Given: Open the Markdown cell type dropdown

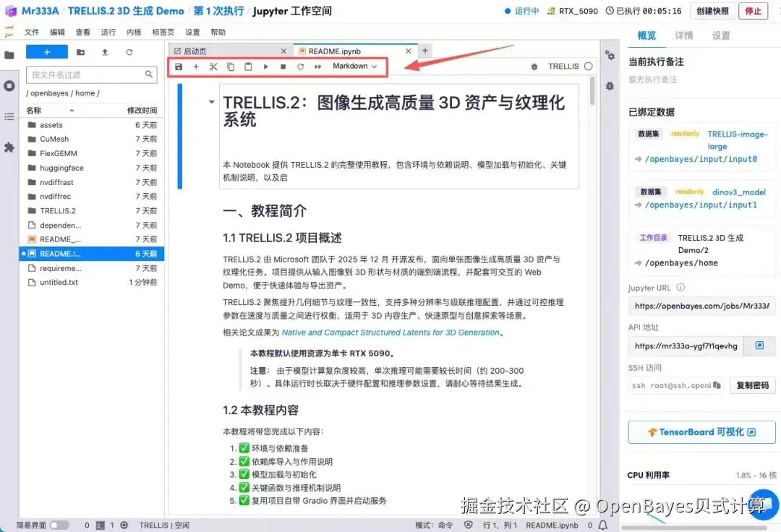Looking at the screenshot, I should point(354,66).
